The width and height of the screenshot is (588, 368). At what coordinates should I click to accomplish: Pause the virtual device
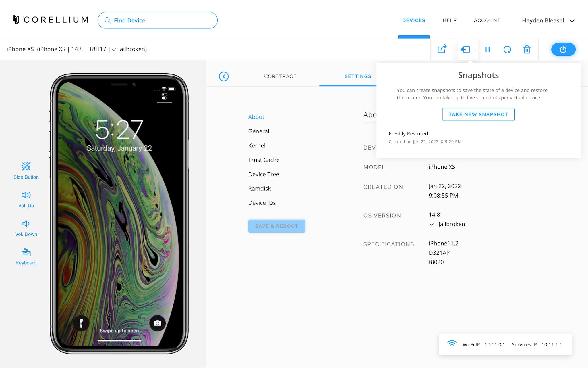[x=488, y=49]
